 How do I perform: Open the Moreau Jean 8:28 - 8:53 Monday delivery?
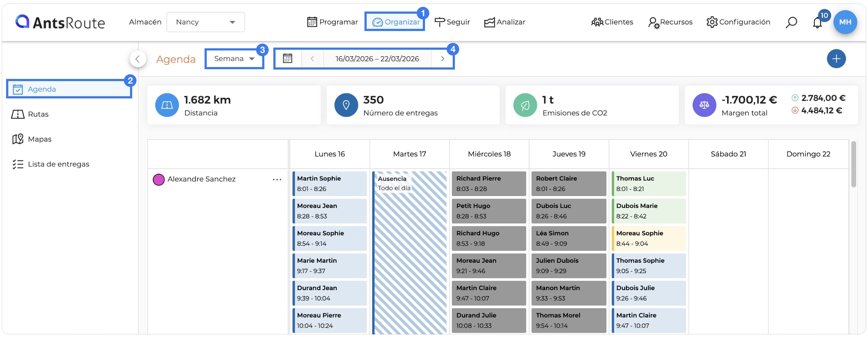coord(330,211)
